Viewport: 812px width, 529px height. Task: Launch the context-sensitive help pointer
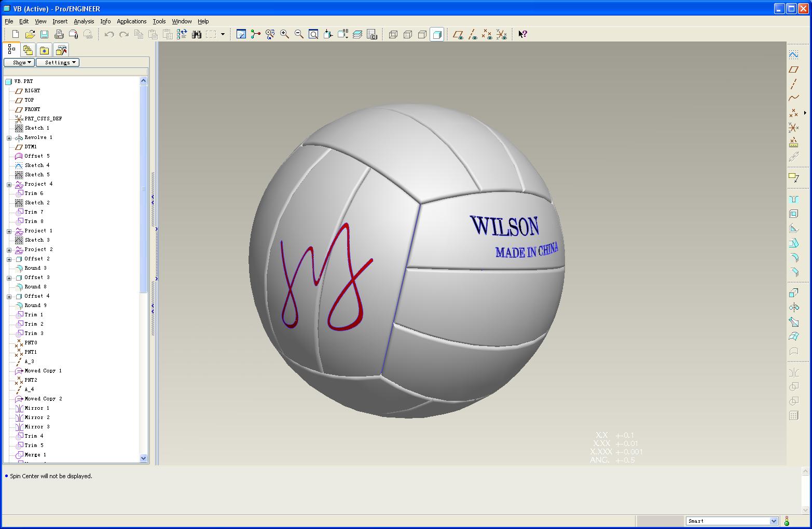pyautogui.click(x=522, y=34)
